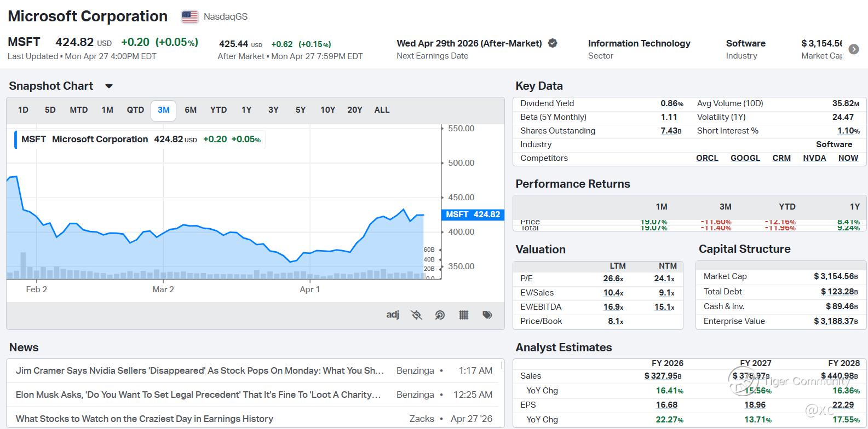The image size is (868, 429).
Task: Click the target crosshair icon under chart
Action: pos(440,315)
